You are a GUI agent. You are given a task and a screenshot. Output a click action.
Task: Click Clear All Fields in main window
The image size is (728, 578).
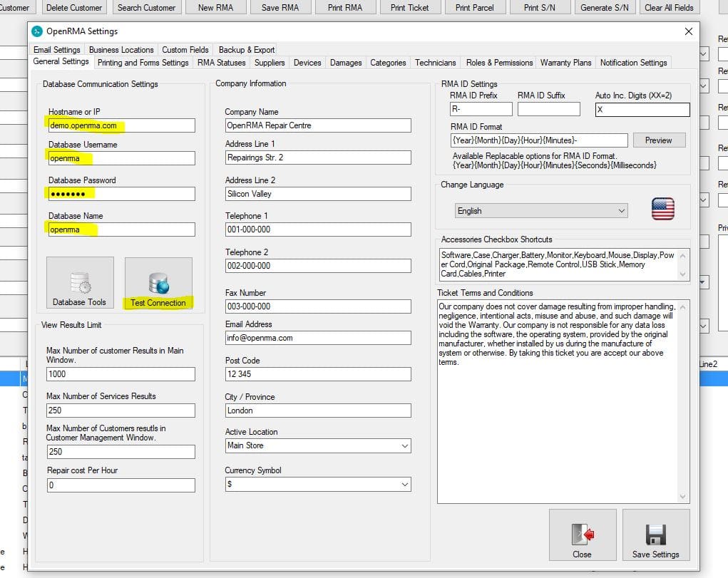[x=669, y=7]
